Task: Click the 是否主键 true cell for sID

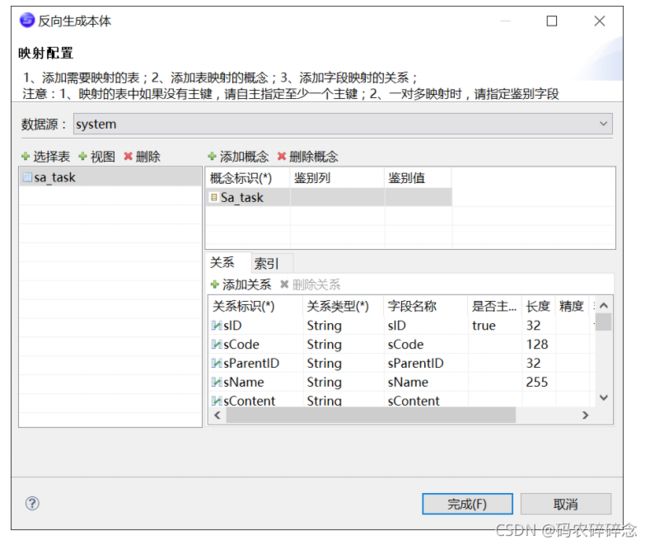Action: click(484, 326)
